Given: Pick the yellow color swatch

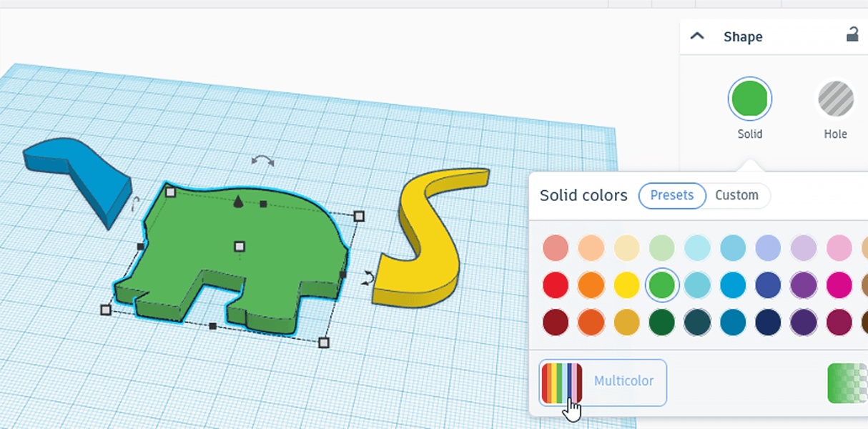Looking at the screenshot, I should [x=626, y=285].
